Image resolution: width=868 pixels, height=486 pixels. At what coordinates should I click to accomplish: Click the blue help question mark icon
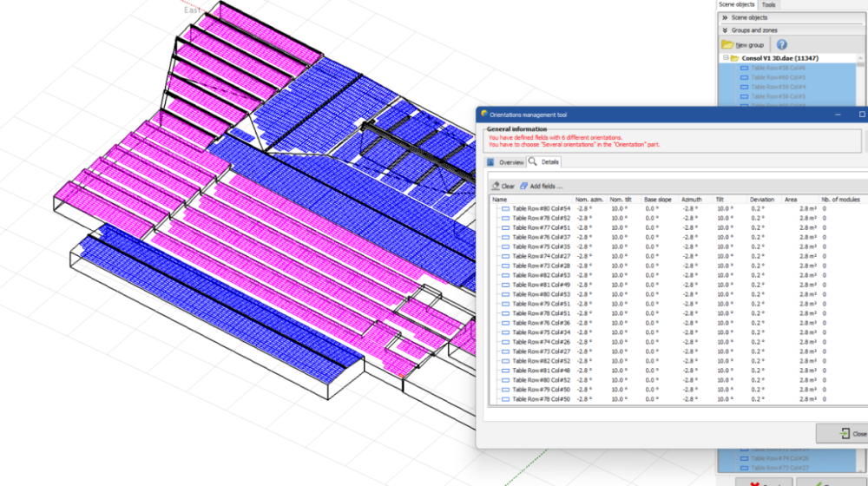[x=781, y=44]
